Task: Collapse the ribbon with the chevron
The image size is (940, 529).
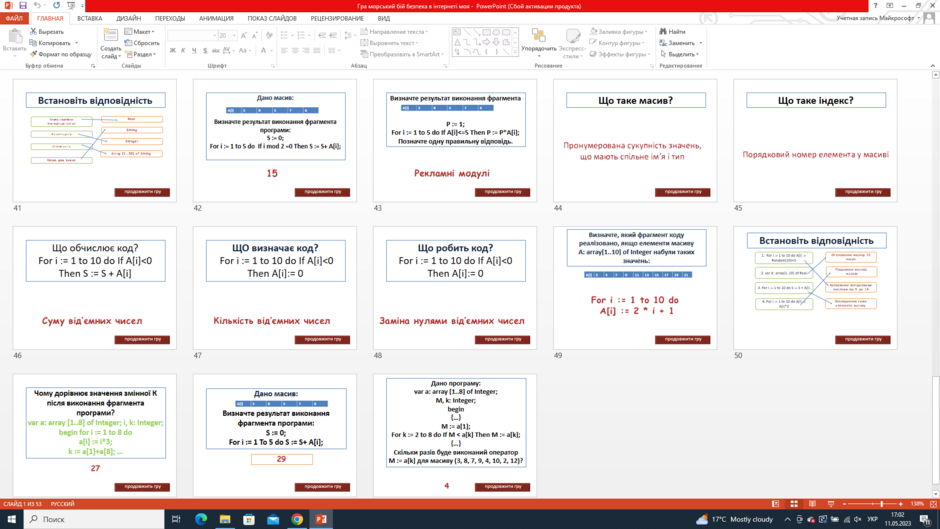Action: click(x=933, y=65)
